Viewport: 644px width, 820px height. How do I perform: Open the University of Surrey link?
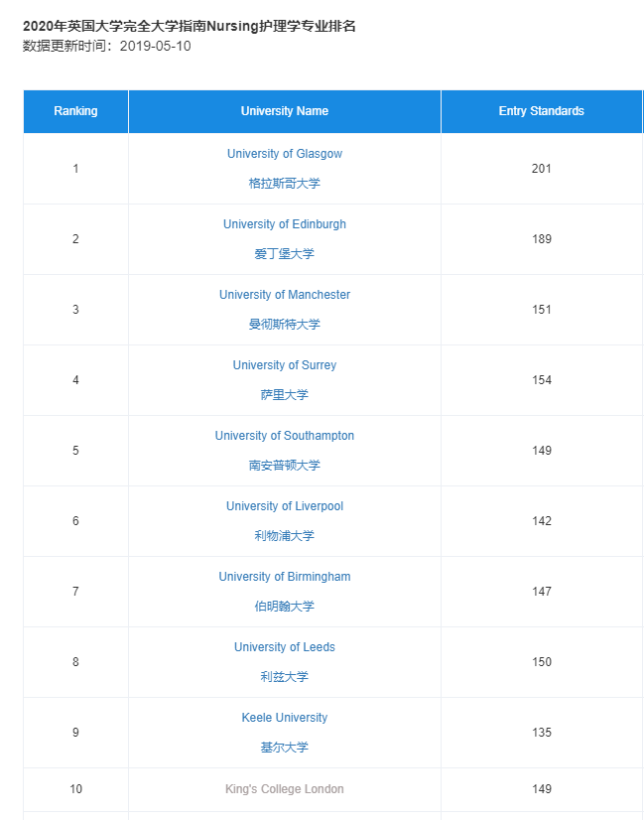click(285, 365)
